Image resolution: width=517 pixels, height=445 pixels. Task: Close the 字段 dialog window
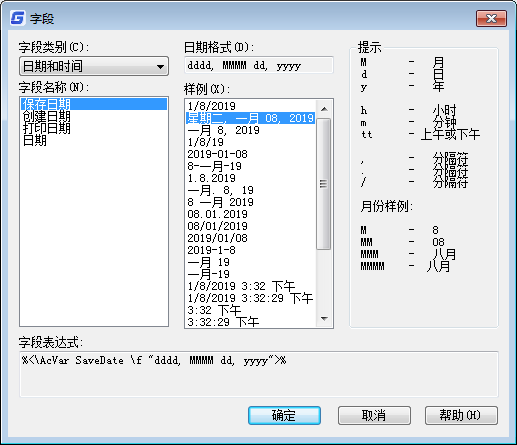coord(491,19)
